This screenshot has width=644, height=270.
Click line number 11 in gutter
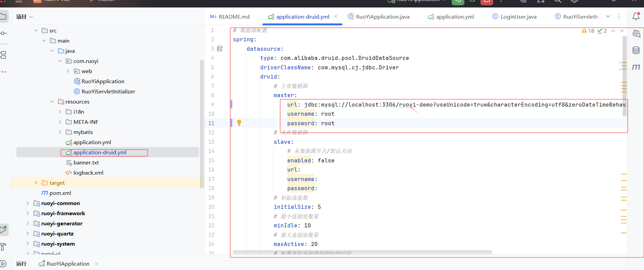pos(211,123)
